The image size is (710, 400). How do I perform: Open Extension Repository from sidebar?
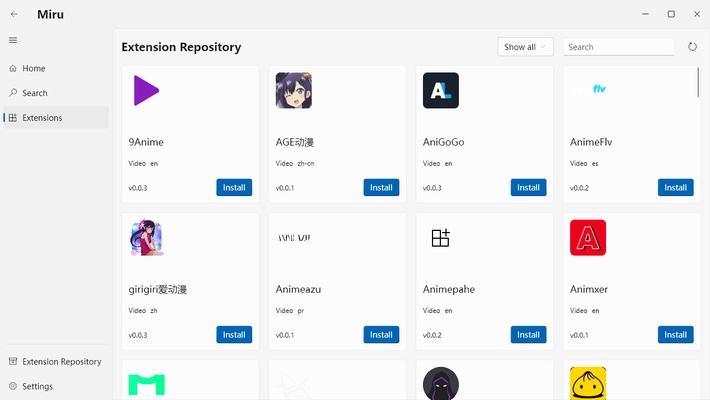pyautogui.click(x=61, y=362)
